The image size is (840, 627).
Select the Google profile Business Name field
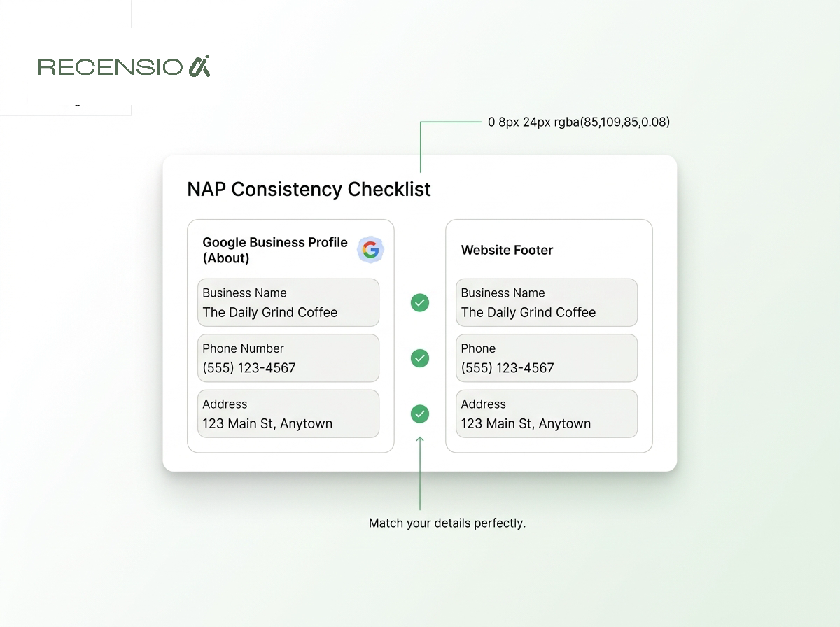(x=288, y=302)
